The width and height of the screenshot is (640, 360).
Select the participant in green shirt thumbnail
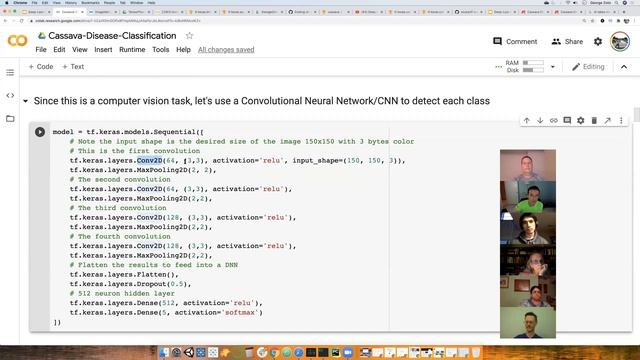pyautogui.click(x=528, y=197)
